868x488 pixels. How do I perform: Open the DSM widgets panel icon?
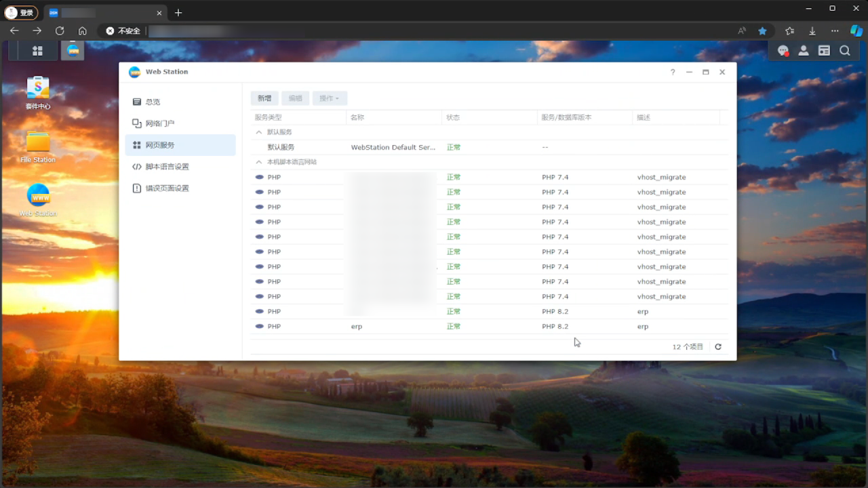[824, 51]
